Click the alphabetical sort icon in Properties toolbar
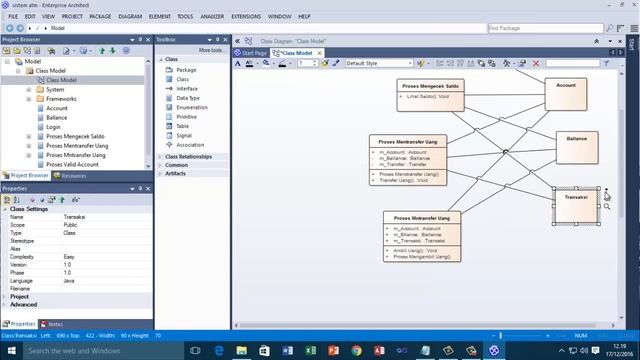This screenshot has width=640, height=360. pyautogui.click(x=17, y=200)
